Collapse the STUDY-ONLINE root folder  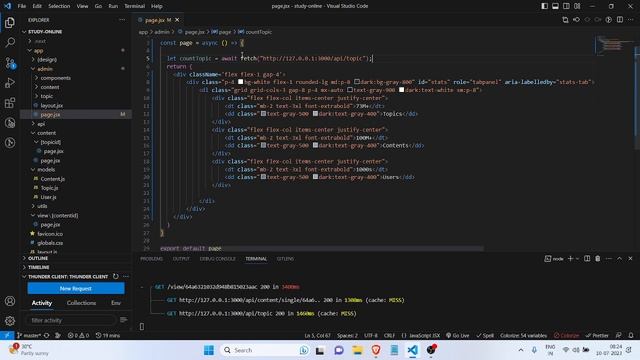45,31
